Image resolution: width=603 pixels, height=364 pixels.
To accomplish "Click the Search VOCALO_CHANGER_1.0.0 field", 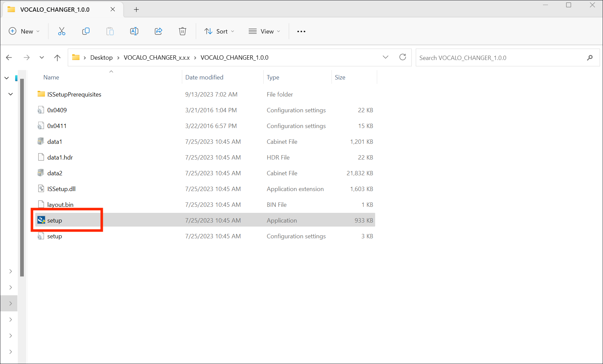I will 500,58.
